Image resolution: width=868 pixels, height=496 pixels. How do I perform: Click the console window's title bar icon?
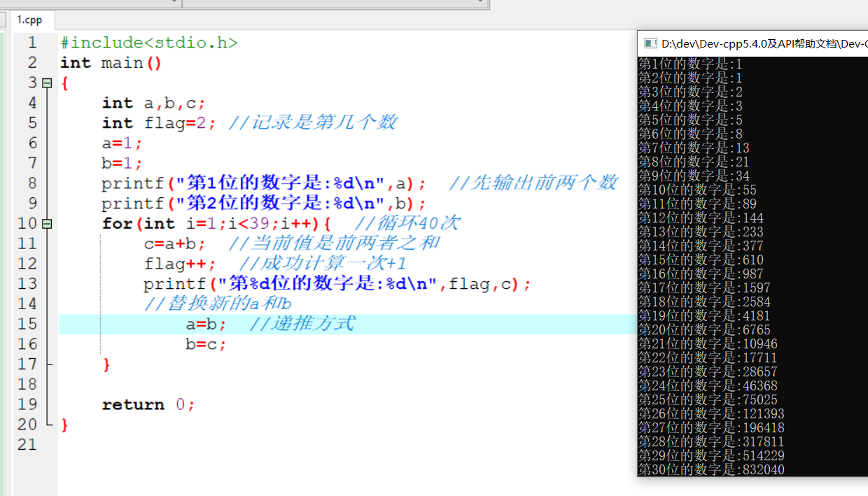click(x=650, y=43)
